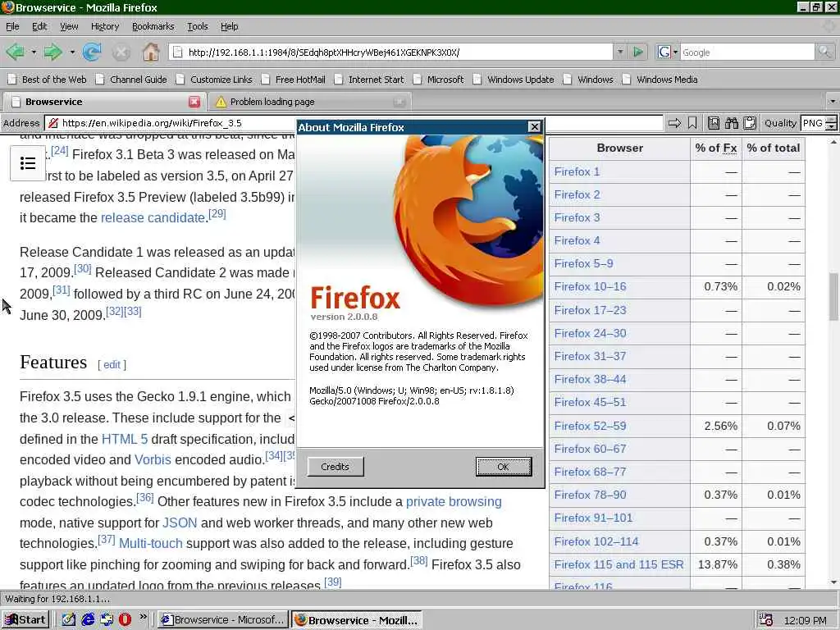Expand the URL bar history dropdown

coord(620,52)
